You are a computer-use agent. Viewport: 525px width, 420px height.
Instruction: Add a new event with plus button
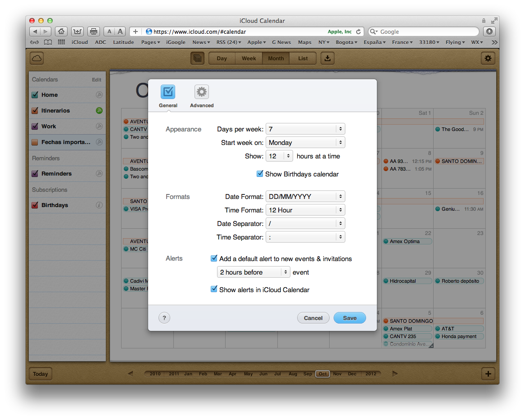click(x=488, y=374)
